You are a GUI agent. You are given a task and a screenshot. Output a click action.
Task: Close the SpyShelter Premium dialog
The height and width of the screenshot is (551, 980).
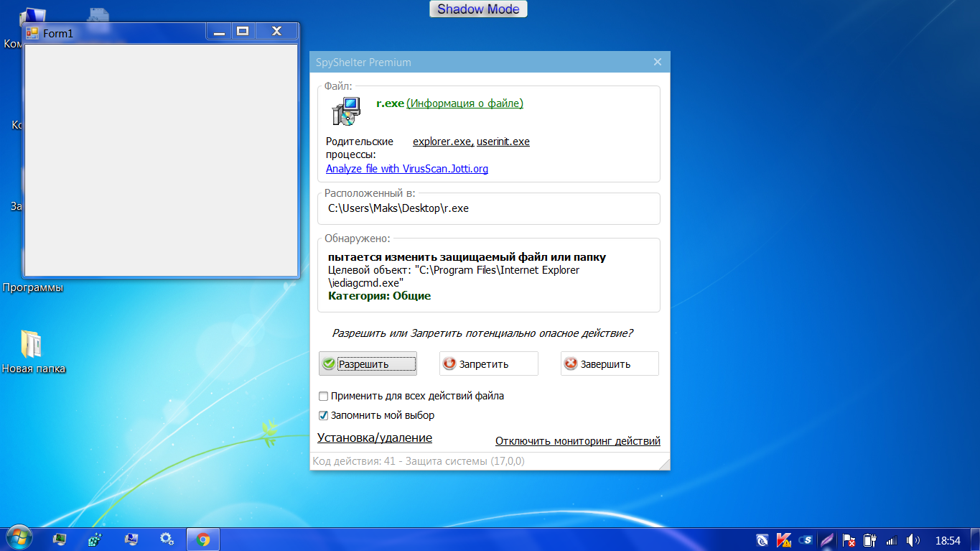pyautogui.click(x=658, y=62)
